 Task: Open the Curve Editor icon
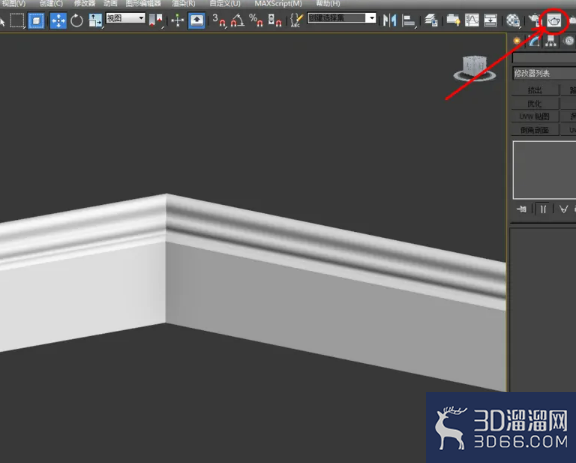tap(472, 20)
